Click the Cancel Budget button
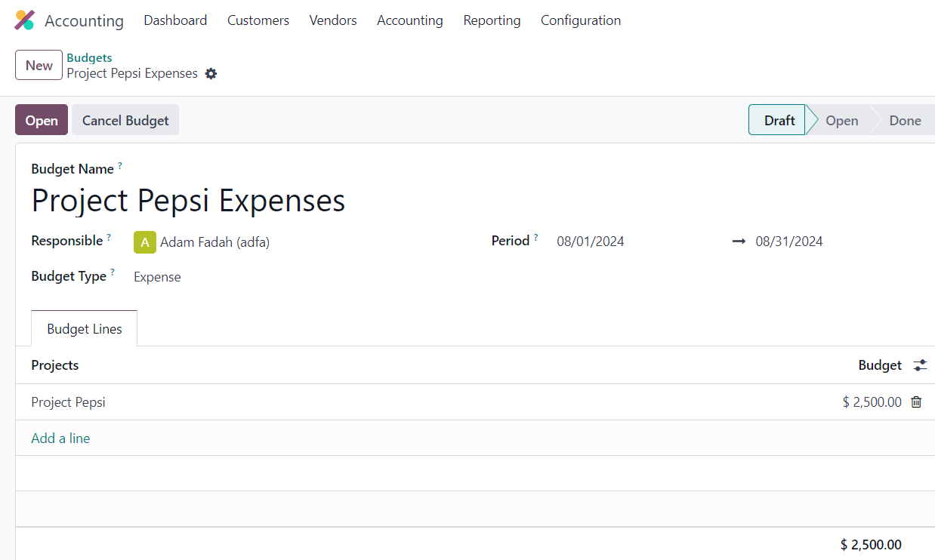Screen dimensions: 935x560 pyautogui.click(x=125, y=120)
